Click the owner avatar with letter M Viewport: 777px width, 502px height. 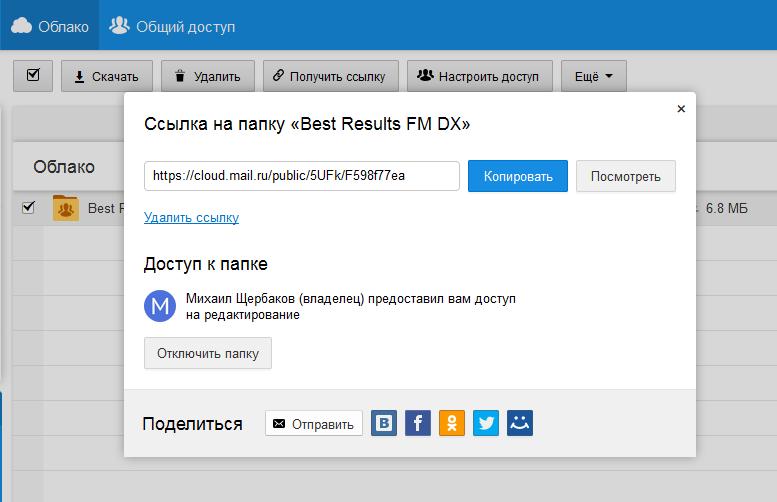pos(160,306)
